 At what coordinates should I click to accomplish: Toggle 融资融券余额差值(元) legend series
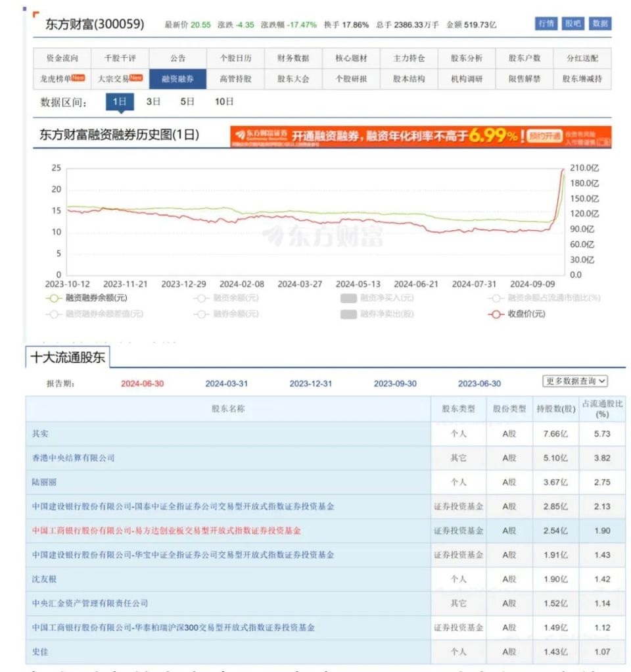click(94, 314)
